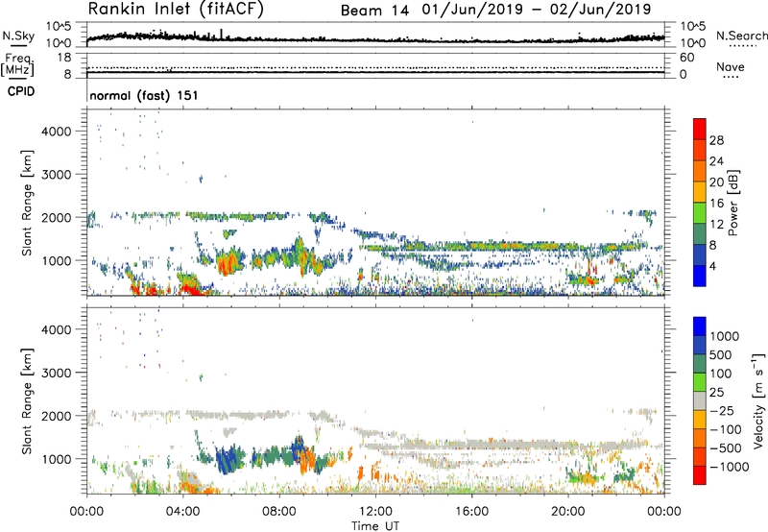Click the date range 01/Jun/2019 – 02/Jun/2019

[x=537, y=10]
